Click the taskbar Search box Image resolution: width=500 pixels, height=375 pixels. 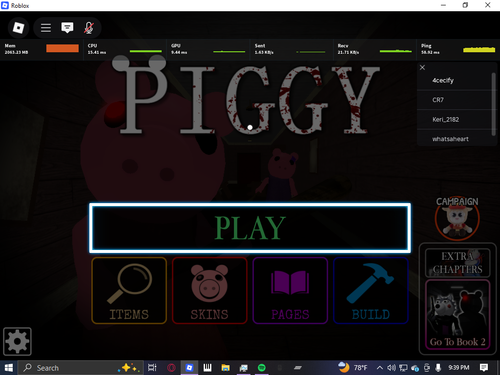81,368
